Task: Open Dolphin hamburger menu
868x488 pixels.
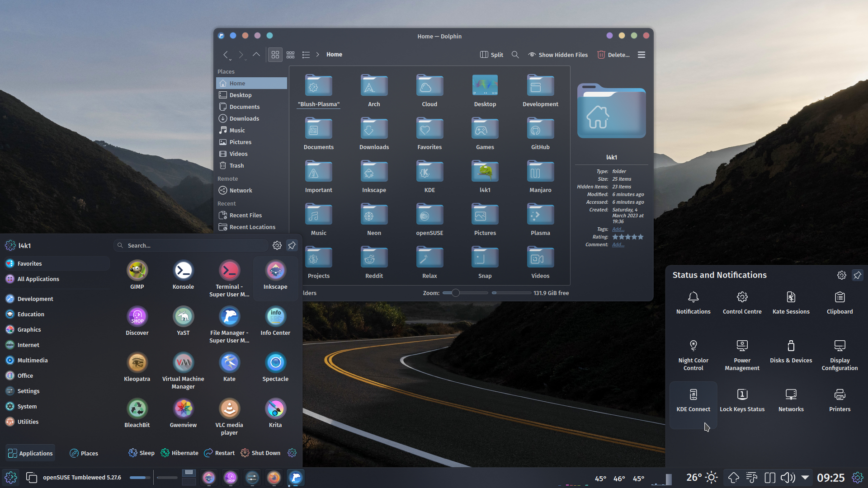Action: click(x=641, y=55)
